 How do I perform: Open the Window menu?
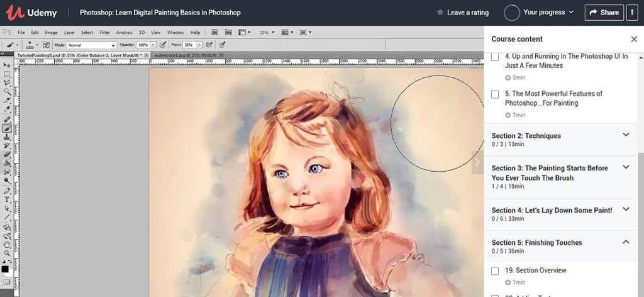point(175,33)
